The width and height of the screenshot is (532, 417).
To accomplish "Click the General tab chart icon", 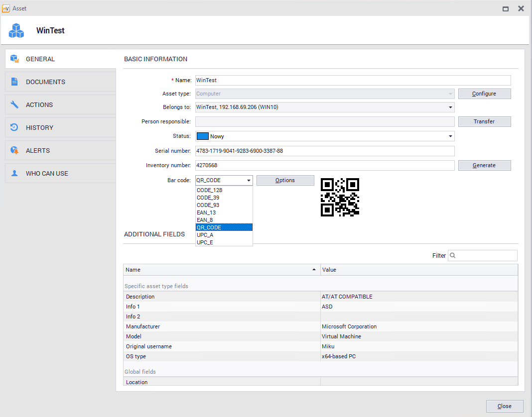I will 14,59.
